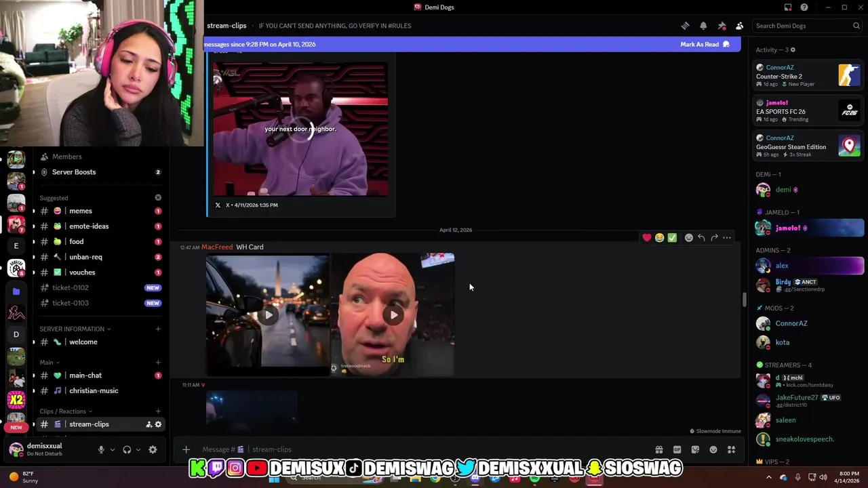The image size is (868, 488).
Task: Open kota in the member list
Action: [809, 342]
